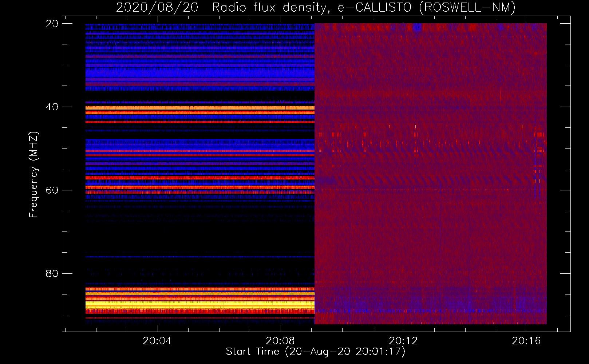Click the '20:12' time tick label
Viewport: 589px width, 364px height.
[x=403, y=341]
